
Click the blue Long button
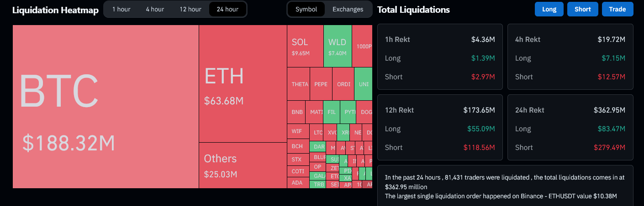pos(549,9)
